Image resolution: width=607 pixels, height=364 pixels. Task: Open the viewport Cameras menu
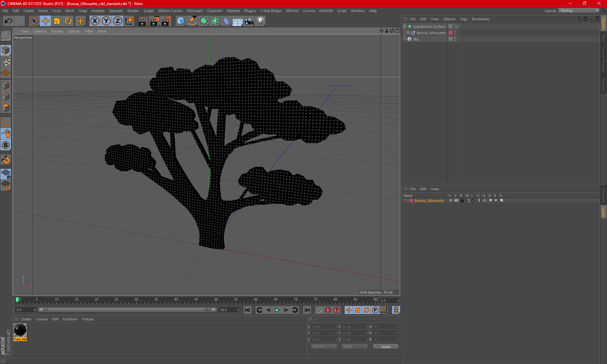pos(40,31)
